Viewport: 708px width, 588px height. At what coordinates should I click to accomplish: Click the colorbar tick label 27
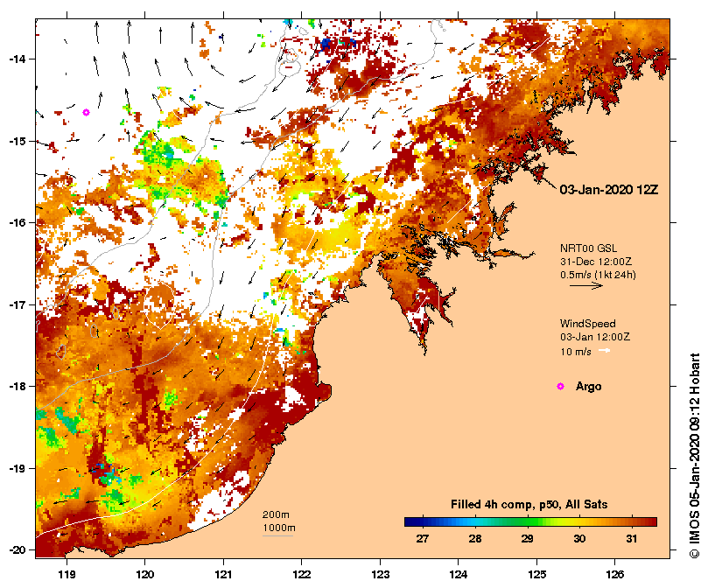(x=423, y=539)
